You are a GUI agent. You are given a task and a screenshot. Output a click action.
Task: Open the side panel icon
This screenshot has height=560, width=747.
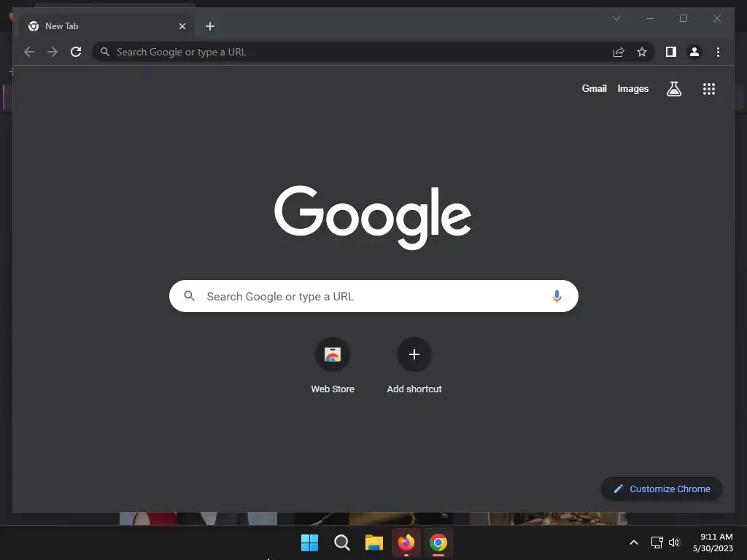tap(671, 52)
